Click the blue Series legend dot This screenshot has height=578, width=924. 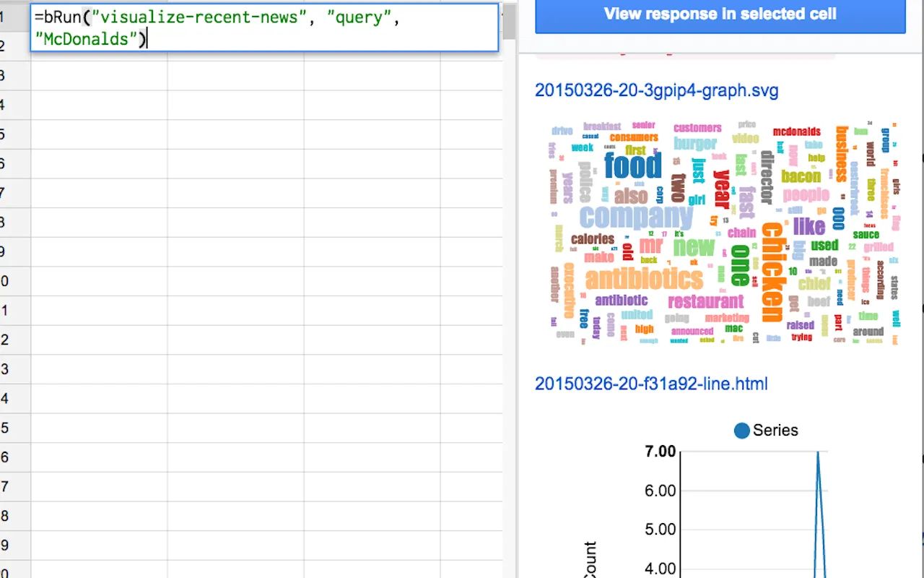(x=742, y=431)
